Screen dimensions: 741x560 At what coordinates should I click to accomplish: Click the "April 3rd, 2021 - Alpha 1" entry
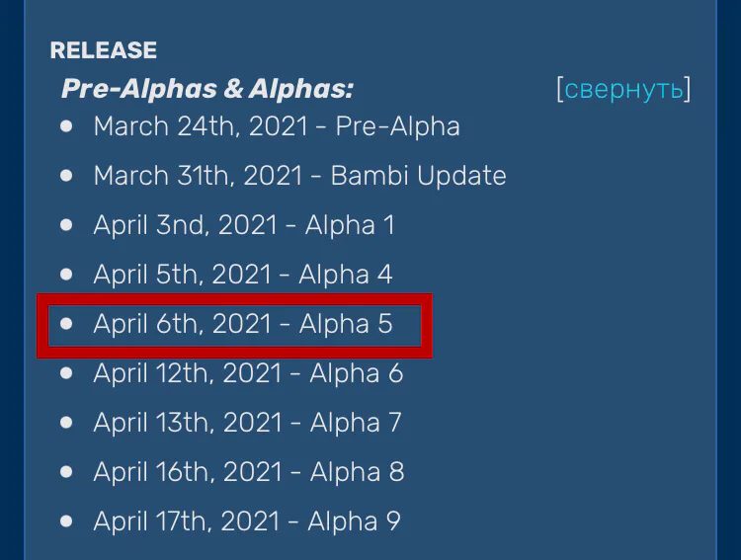(244, 225)
